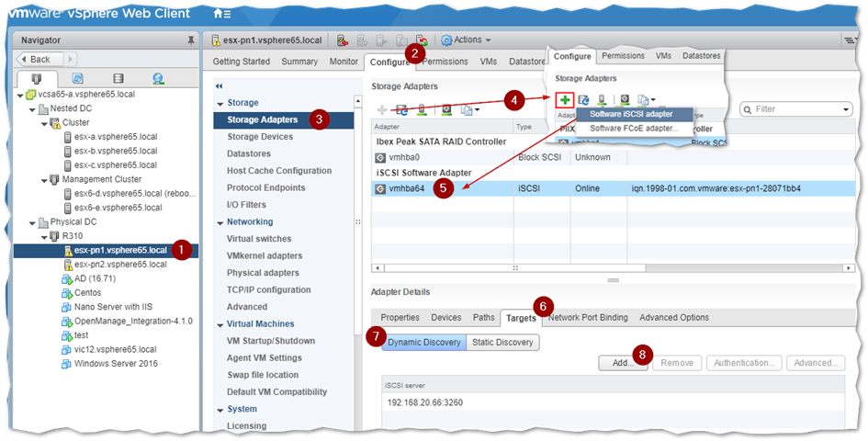The height and width of the screenshot is (441, 868).
Task: Click the Authentication... button
Action: point(744,363)
